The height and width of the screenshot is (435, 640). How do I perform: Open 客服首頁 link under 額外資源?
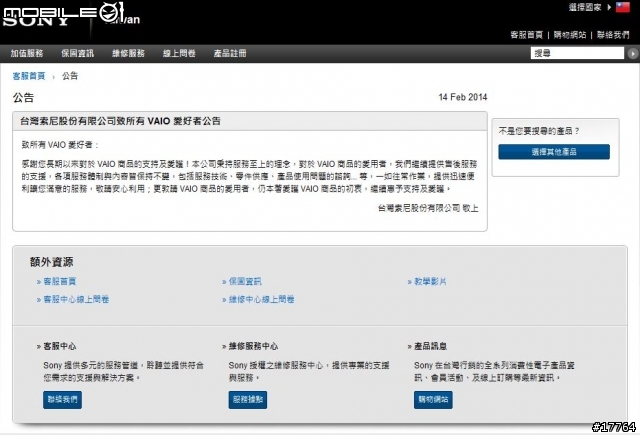pos(60,281)
